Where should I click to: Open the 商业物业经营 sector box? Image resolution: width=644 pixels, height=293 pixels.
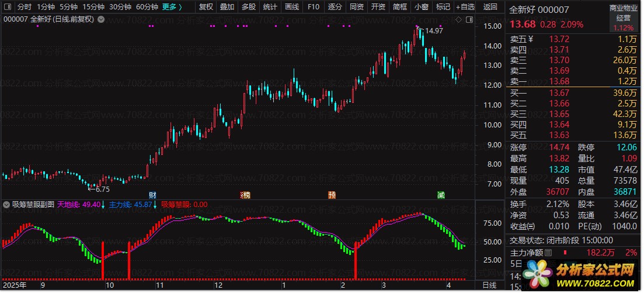click(623, 18)
